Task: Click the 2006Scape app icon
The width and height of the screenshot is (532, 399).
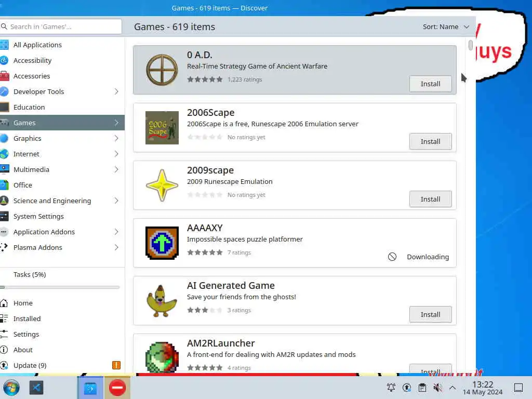Action: 162,128
